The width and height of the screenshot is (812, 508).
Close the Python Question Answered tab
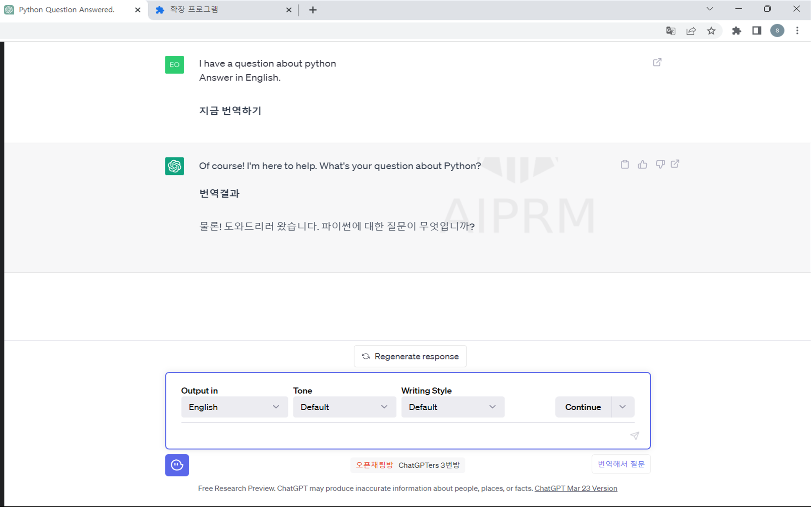click(138, 10)
